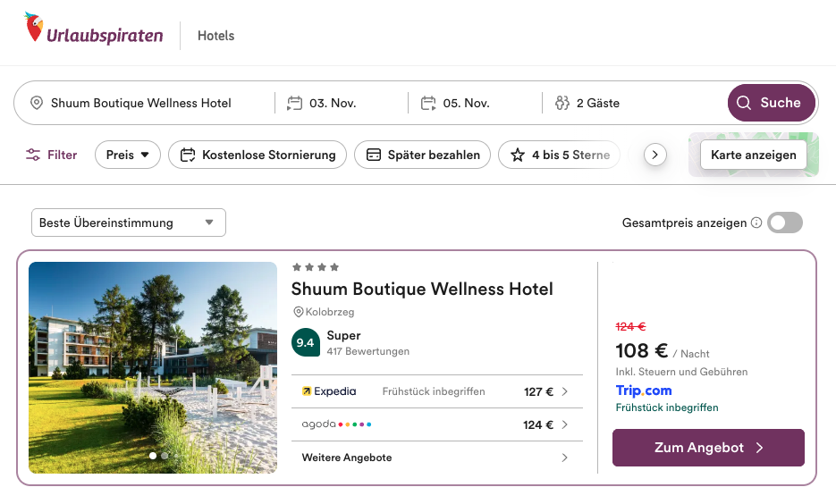The height and width of the screenshot is (504, 836).
Task: Enable the Später bezahlen filter
Action: coord(423,155)
